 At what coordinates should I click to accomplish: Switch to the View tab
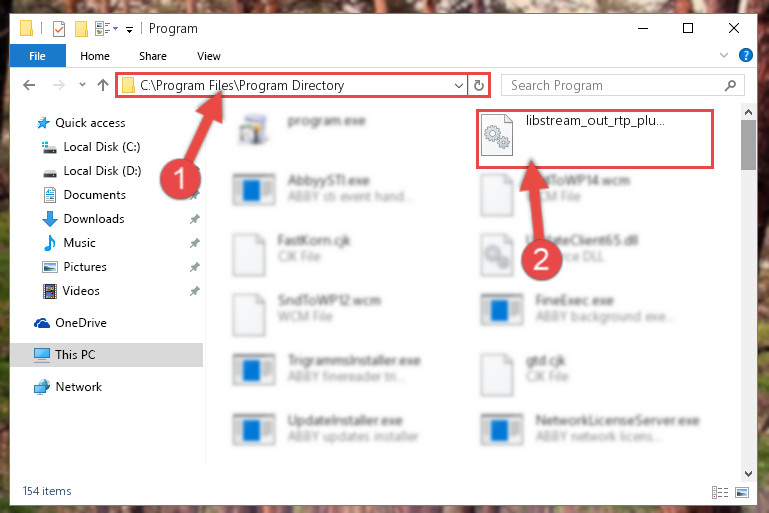click(208, 56)
